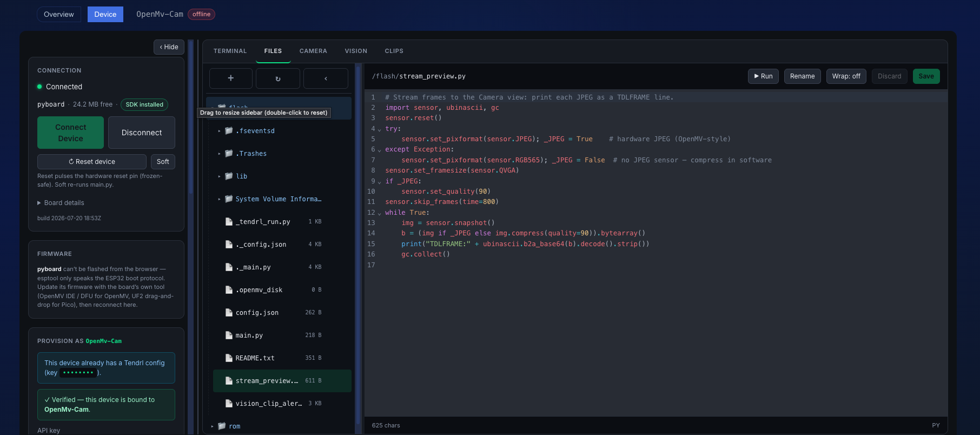Click the masked config key field

click(x=78, y=373)
